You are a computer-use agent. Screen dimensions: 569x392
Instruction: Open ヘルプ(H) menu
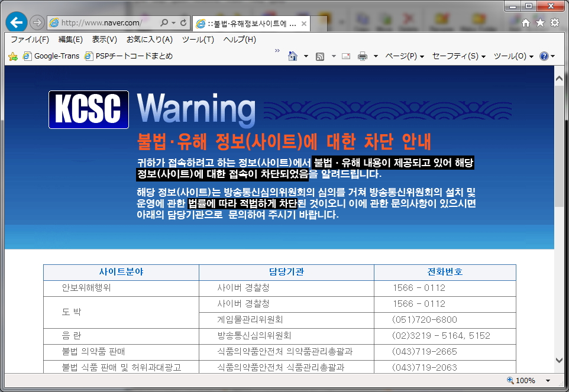[x=240, y=40]
